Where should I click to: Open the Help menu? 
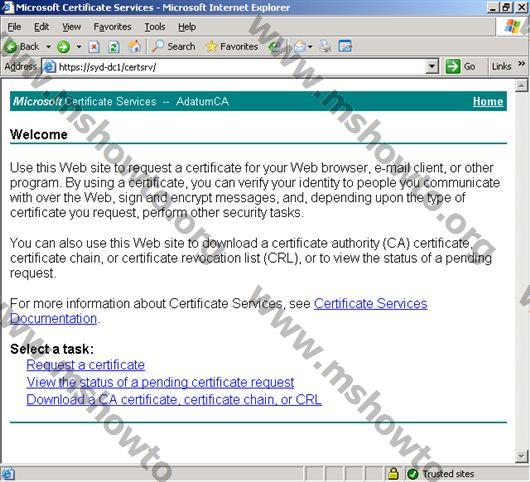coord(187,27)
